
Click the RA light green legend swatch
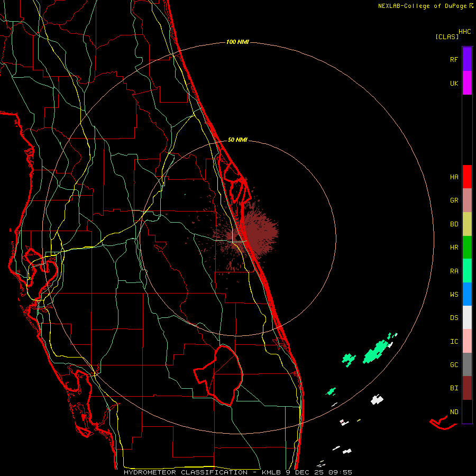point(467,271)
